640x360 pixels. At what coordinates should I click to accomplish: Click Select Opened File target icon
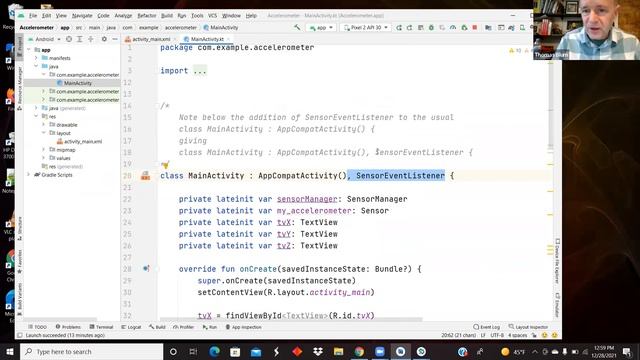tap(69, 39)
